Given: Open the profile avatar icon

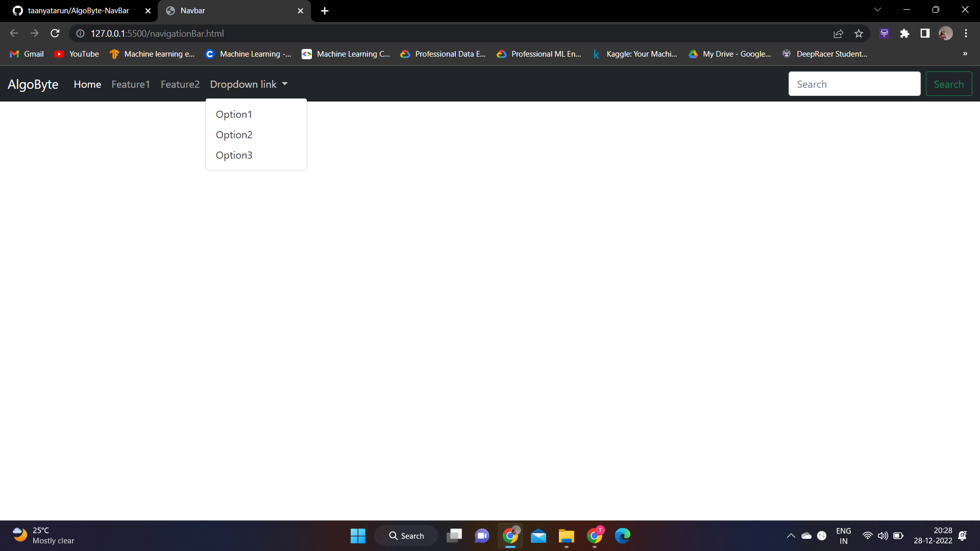Looking at the screenshot, I should [x=945, y=33].
